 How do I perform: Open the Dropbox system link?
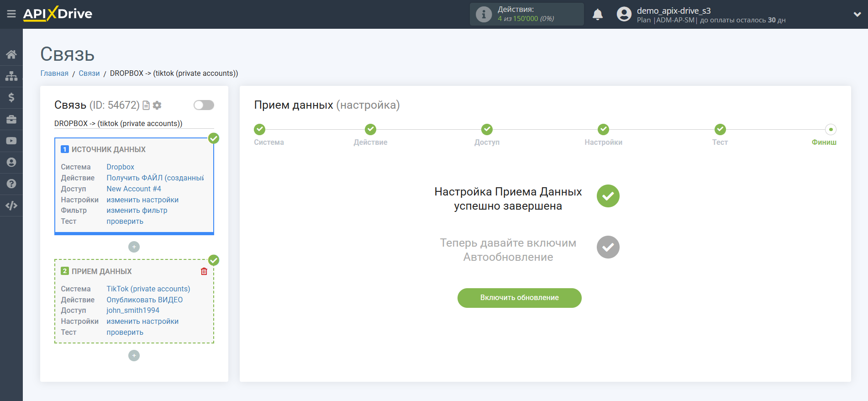[x=120, y=167]
